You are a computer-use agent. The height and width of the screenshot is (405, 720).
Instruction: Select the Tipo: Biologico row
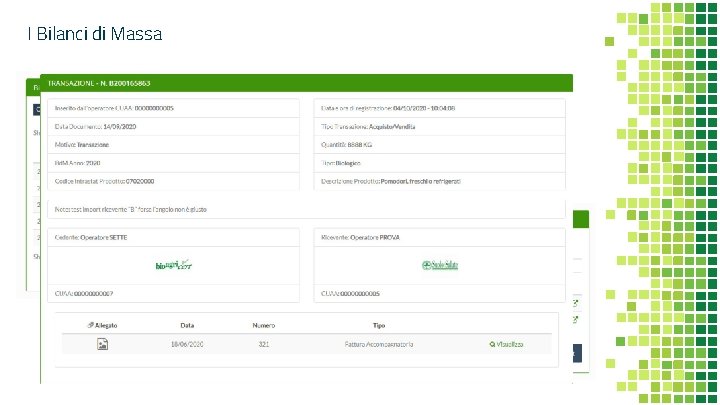(439, 163)
